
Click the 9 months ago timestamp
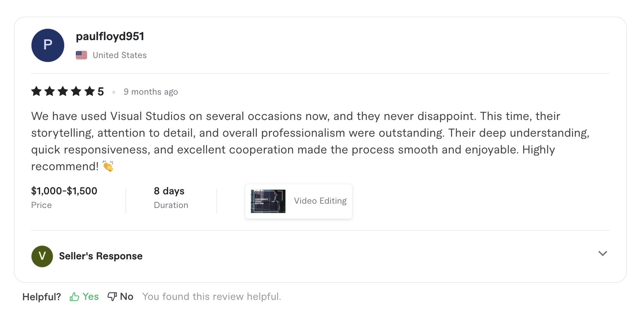tap(150, 92)
